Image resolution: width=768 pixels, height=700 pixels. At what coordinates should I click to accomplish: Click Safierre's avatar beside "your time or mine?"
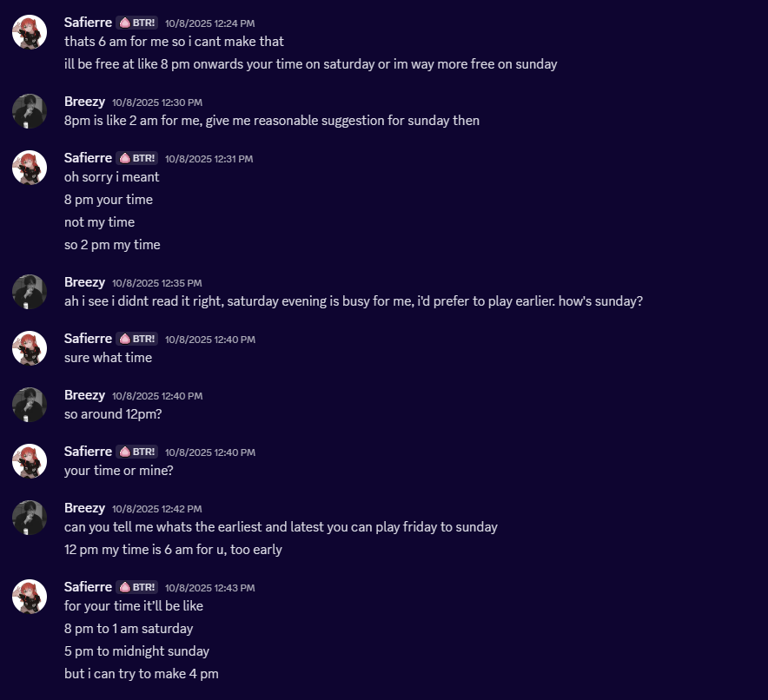point(30,461)
